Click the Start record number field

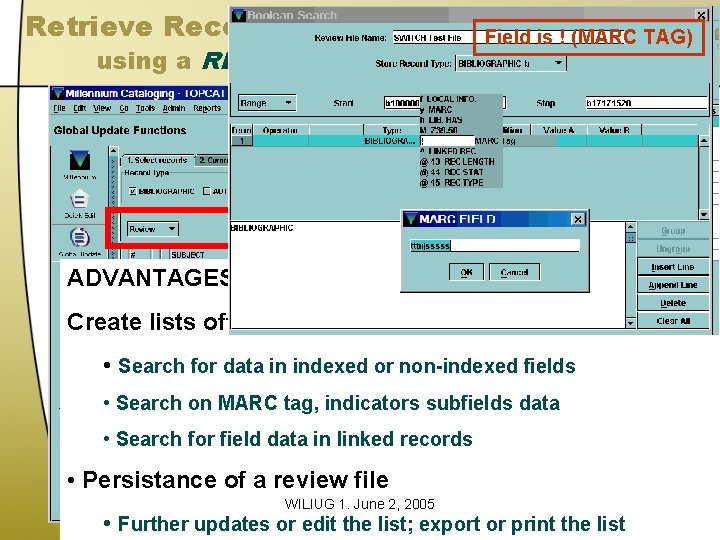444,103
